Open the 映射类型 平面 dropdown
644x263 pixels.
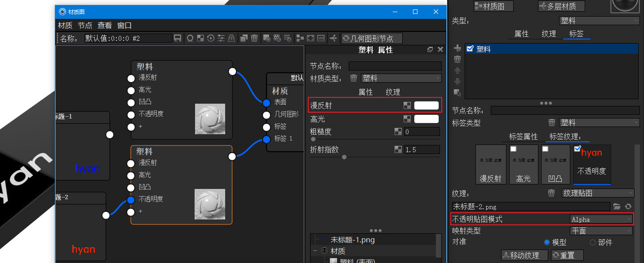[x=601, y=230]
